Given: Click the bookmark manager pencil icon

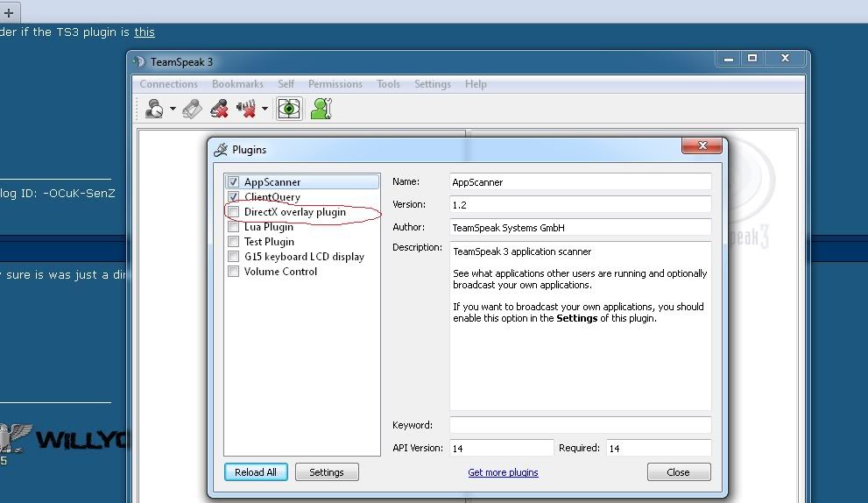Looking at the screenshot, I should [192, 109].
